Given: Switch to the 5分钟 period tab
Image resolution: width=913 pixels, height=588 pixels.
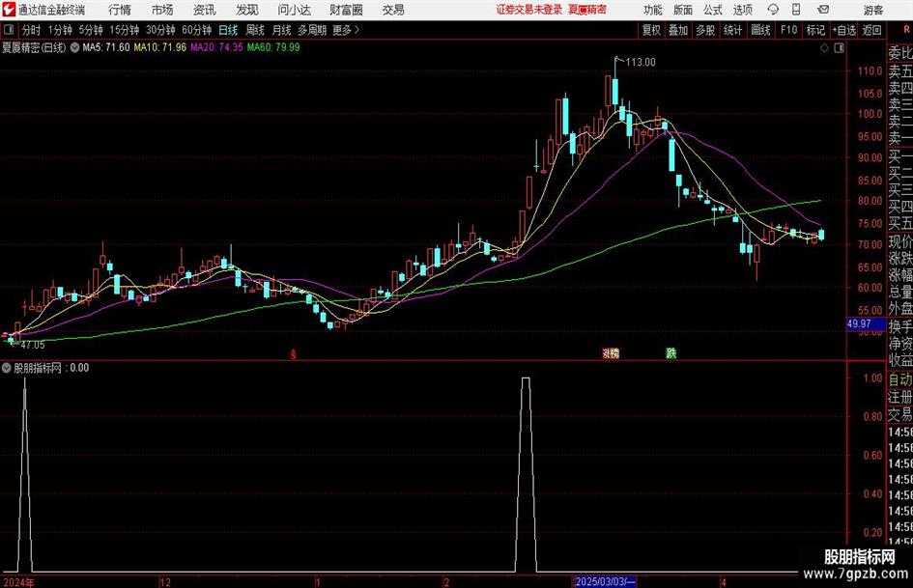Looking at the screenshot, I should click(x=91, y=30).
